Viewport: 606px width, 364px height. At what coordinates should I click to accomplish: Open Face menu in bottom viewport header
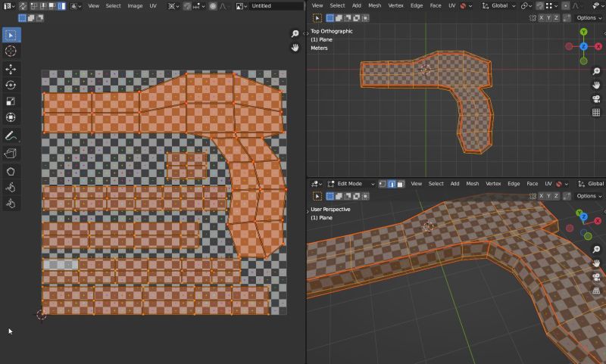533,184
